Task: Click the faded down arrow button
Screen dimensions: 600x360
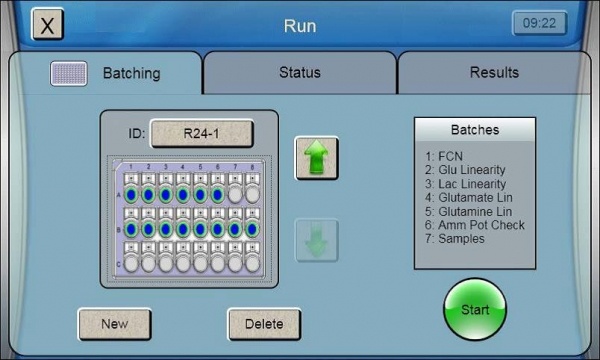Action: (316, 240)
